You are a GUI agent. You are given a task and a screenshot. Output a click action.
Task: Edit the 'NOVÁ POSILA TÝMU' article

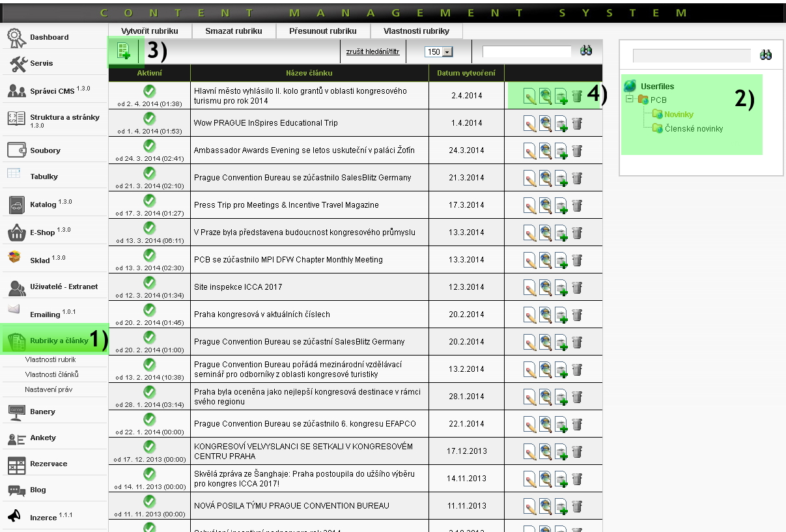click(530, 506)
